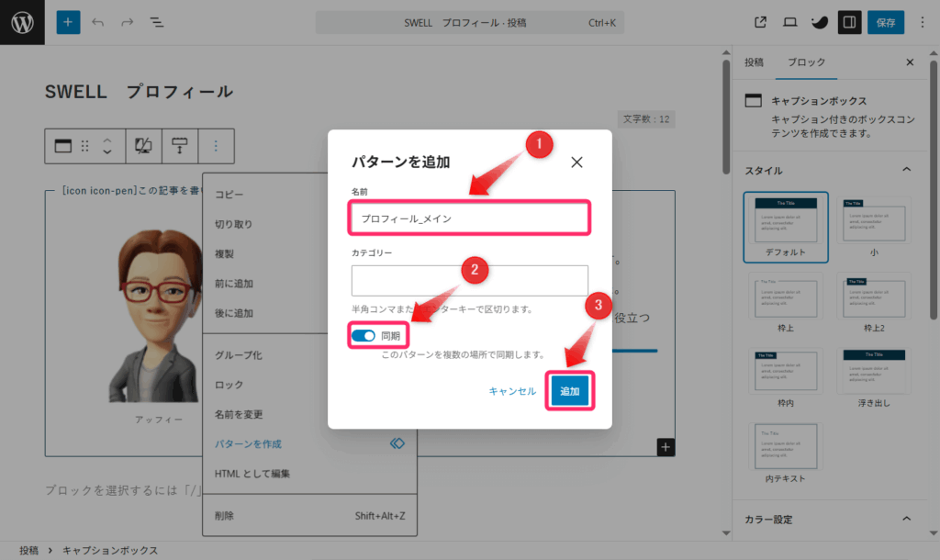940x560 pixels.
Task: Click the 保存 save button
Action: (886, 22)
